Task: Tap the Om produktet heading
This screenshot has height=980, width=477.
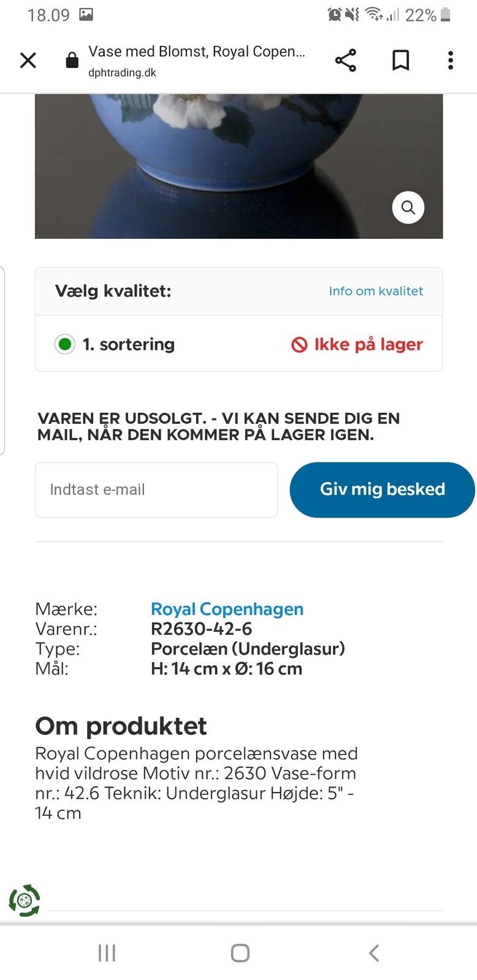Action: pyautogui.click(x=121, y=726)
